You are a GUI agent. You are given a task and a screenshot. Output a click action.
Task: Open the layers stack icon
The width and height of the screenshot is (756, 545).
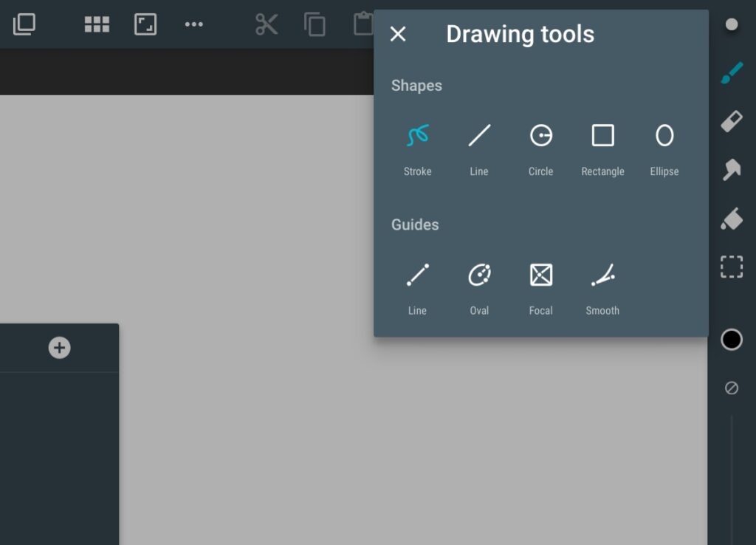click(x=24, y=24)
